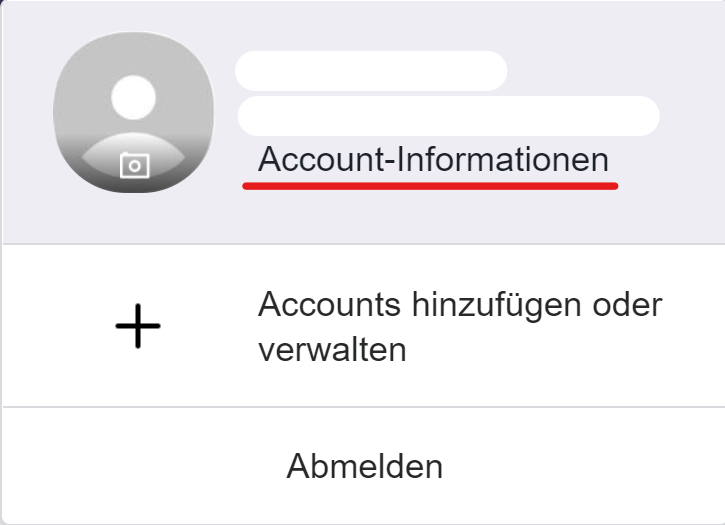Click the blank area left of Abmelden

[x=139, y=466]
